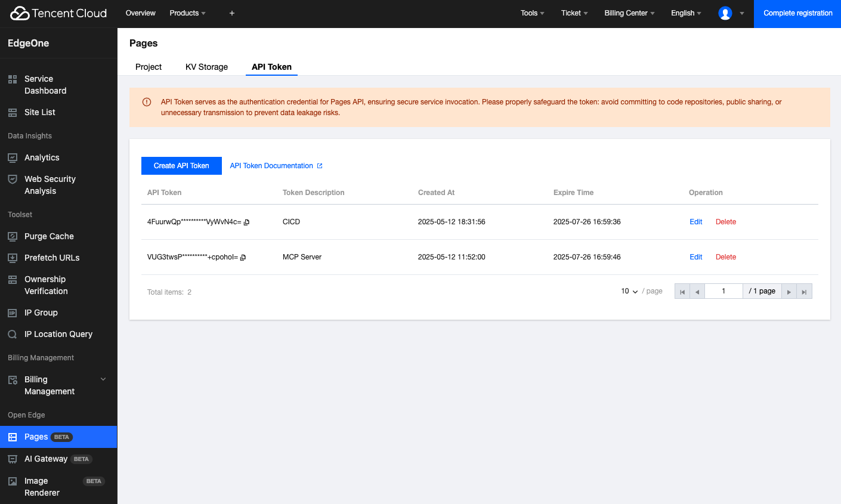Jump to last page arrow
The height and width of the screenshot is (504, 841).
click(x=804, y=292)
